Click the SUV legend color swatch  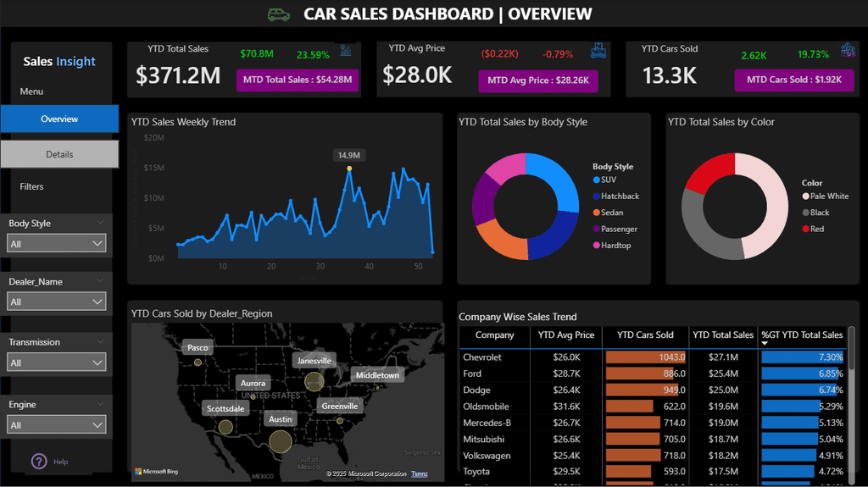click(x=597, y=180)
